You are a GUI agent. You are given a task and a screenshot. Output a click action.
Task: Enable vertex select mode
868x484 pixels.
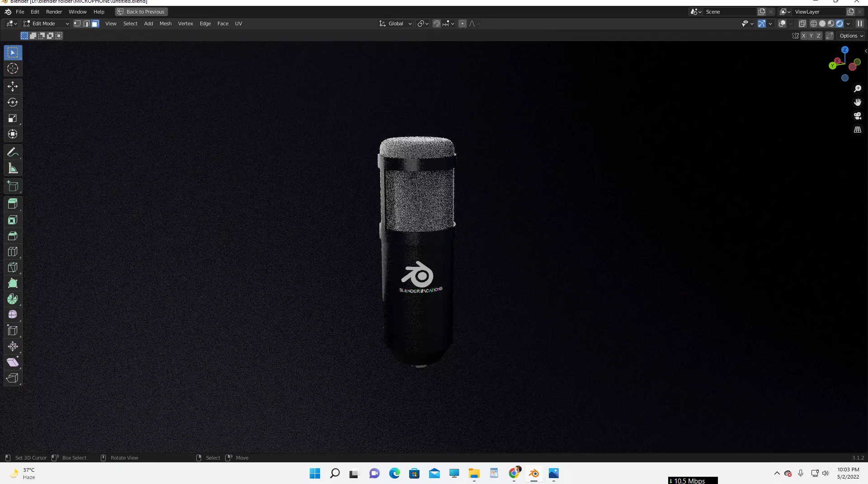77,24
